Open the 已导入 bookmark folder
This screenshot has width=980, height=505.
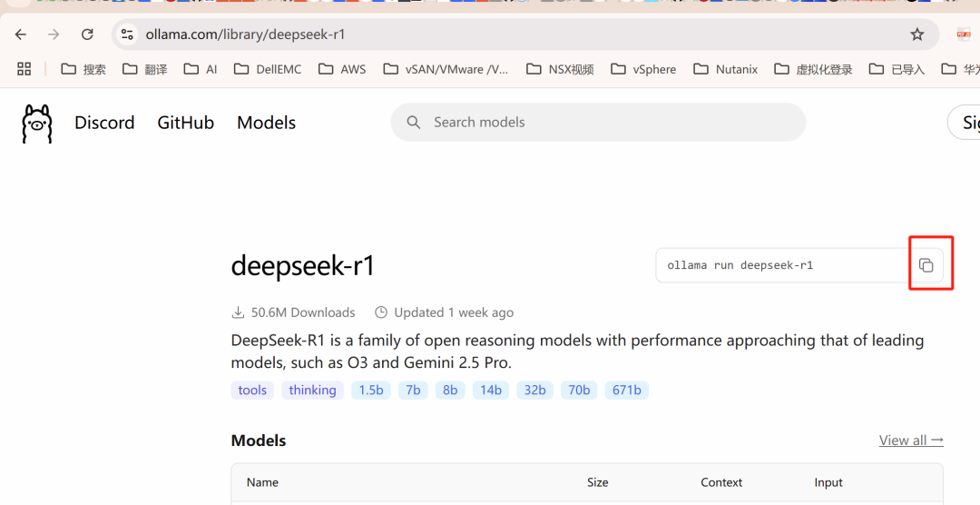click(897, 69)
